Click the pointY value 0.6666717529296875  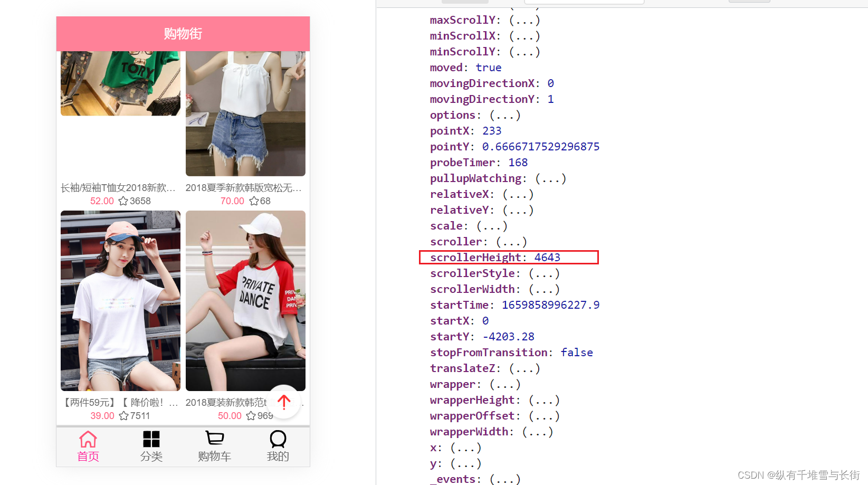point(541,147)
